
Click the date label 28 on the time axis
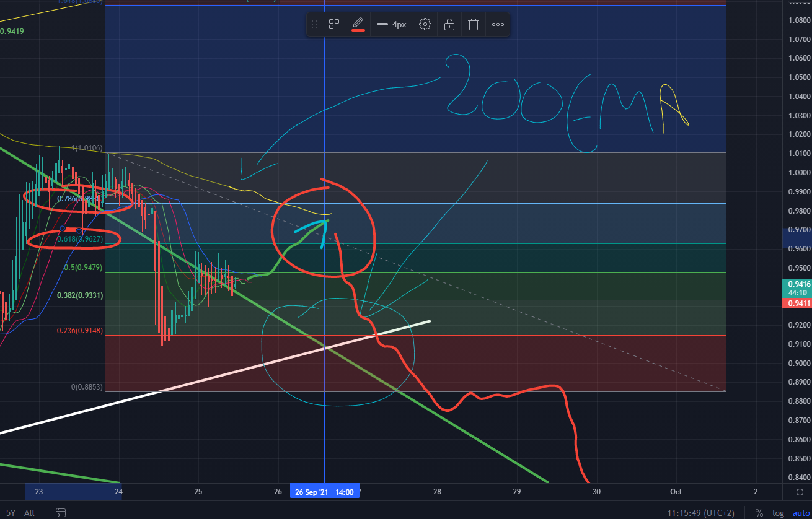(x=438, y=492)
